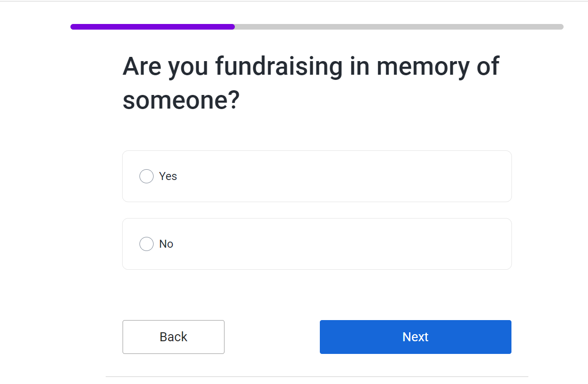The image size is (588, 384).
Task: Click the purple filled progress bar segment
Action: pos(153,27)
